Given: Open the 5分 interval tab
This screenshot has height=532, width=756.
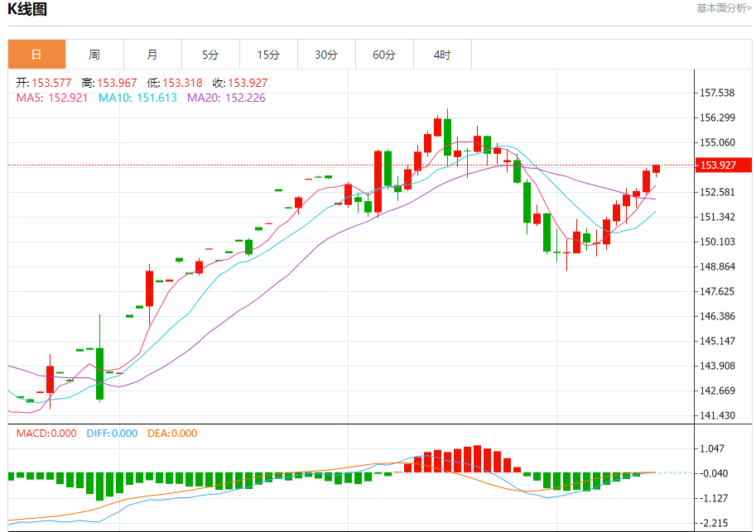Looking at the screenshot, I should click(210, 55).
